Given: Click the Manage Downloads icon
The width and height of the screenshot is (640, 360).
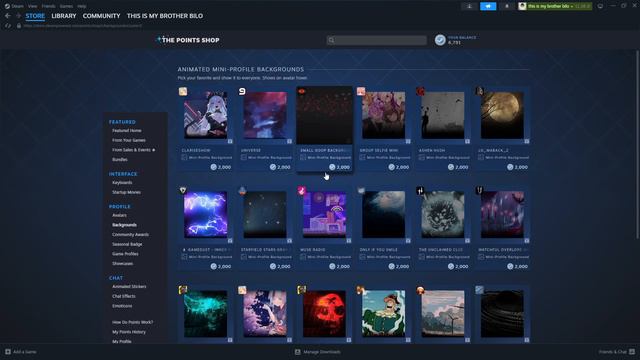Looking at the screenshot, I should (x=298, y=351).
